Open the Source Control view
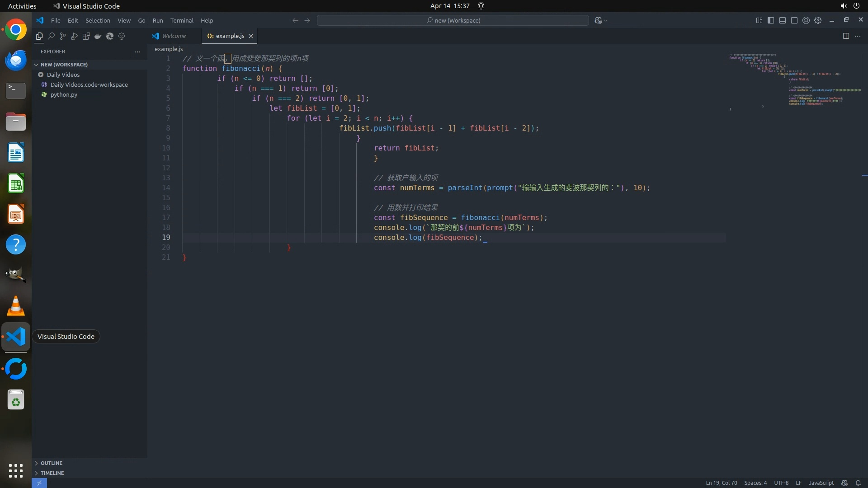 click(63, 36)
